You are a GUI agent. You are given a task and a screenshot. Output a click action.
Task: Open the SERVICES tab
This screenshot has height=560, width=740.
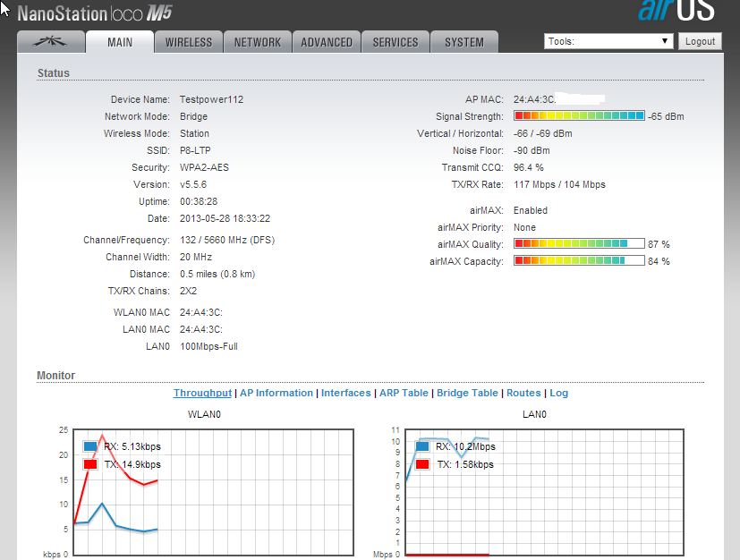(396, 42)
